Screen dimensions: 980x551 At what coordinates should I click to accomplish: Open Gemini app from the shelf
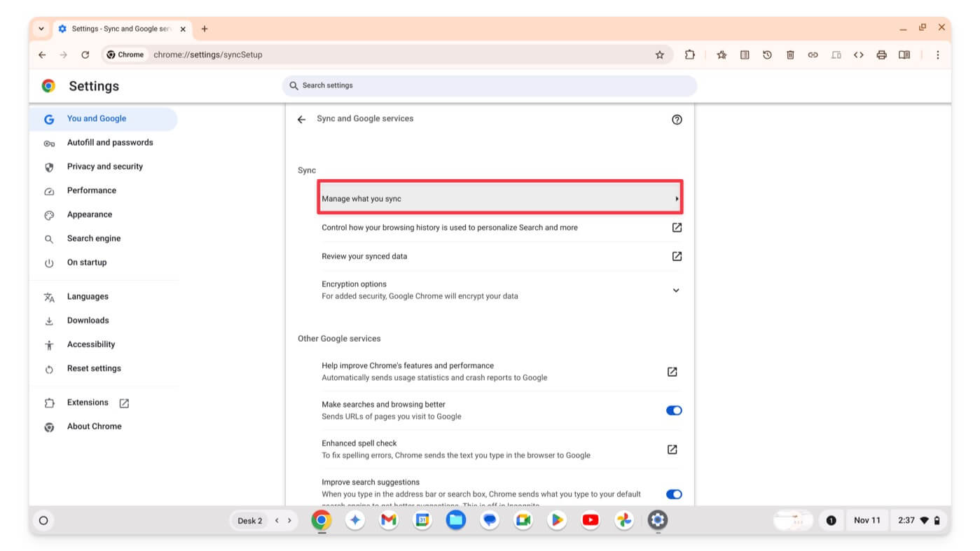355,520
